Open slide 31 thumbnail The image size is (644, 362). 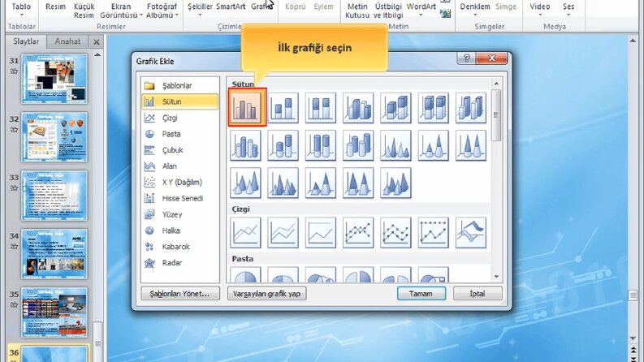(x=54, y=79)
